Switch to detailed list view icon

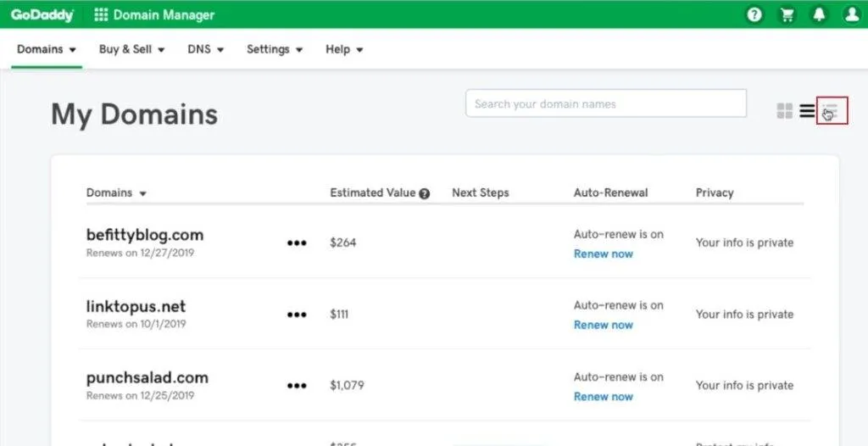click(x=832, y=111)
